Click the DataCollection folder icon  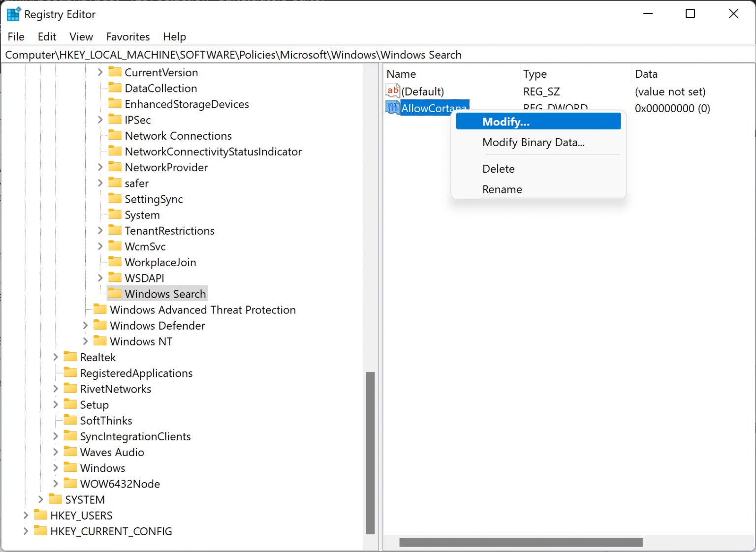coord(115,88)
